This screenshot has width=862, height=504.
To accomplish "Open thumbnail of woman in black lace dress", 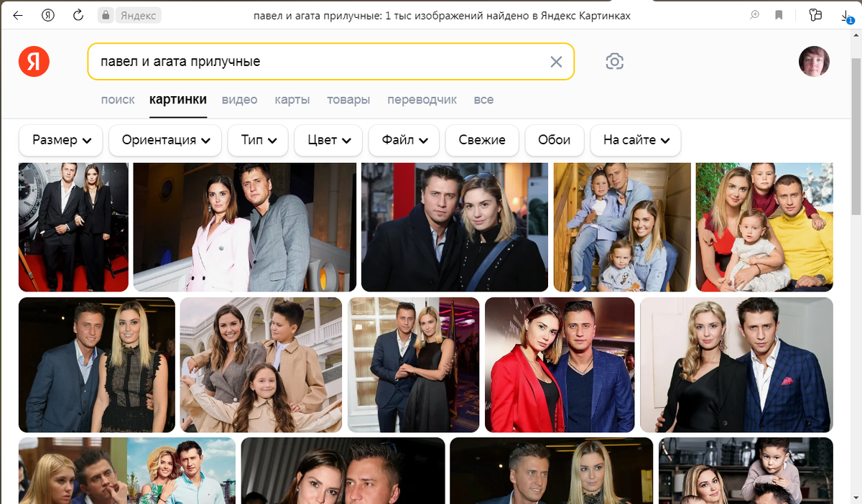I will pos(97,365).
